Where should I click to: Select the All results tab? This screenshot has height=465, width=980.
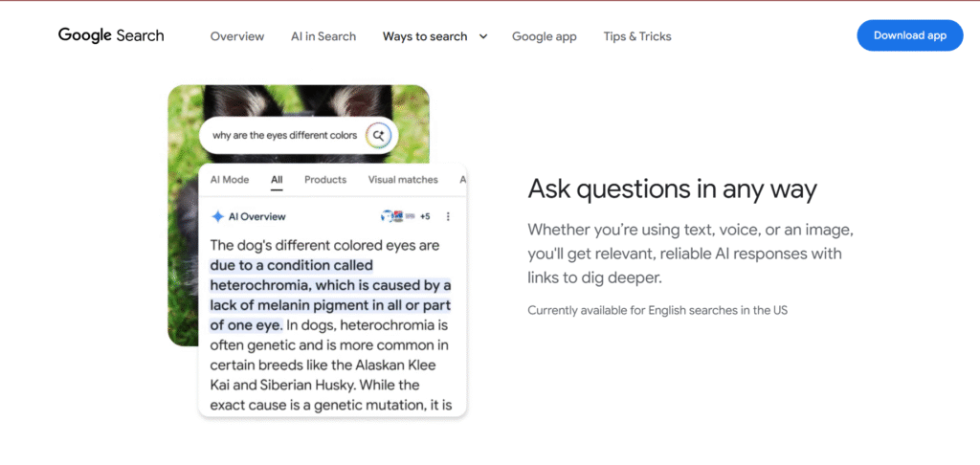coord(277,179)
